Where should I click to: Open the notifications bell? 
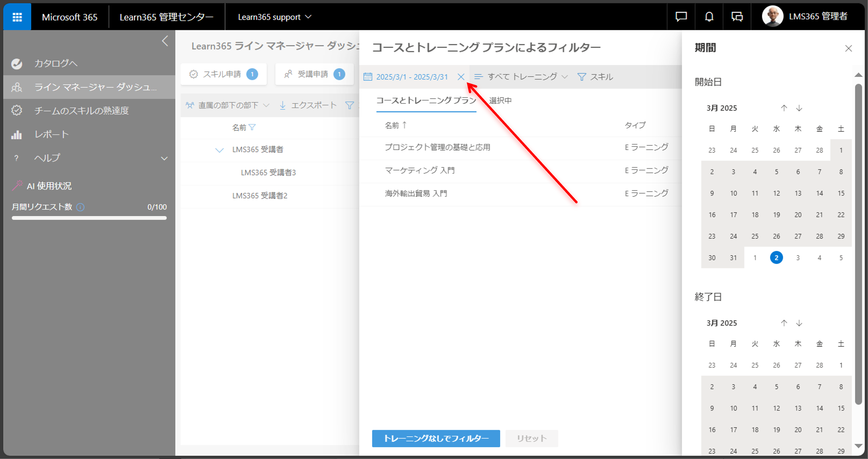(x=709, y=16)
